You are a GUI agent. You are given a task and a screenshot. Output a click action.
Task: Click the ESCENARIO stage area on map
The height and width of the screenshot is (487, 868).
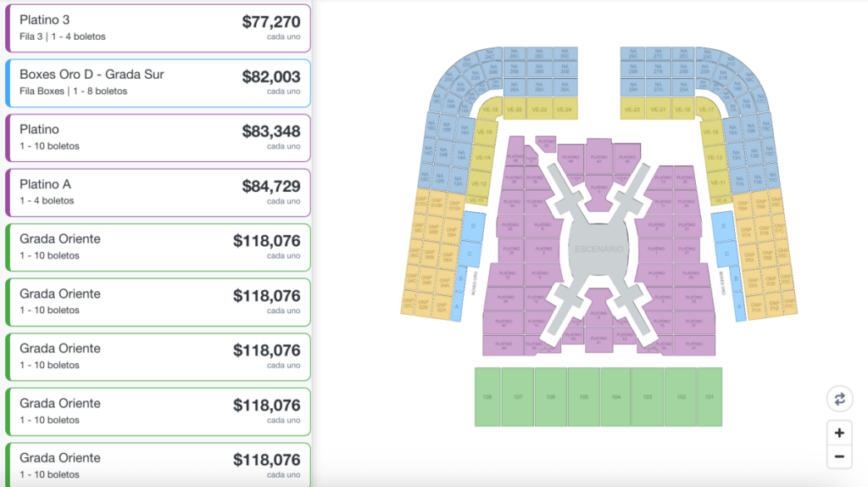(599, 249)
